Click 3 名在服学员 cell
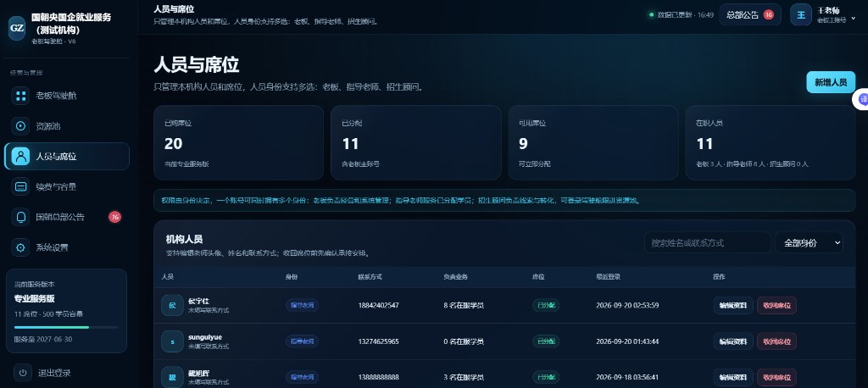Image resolution: width=868 pixels, height=388 pixels. click(x=464, y=377)
